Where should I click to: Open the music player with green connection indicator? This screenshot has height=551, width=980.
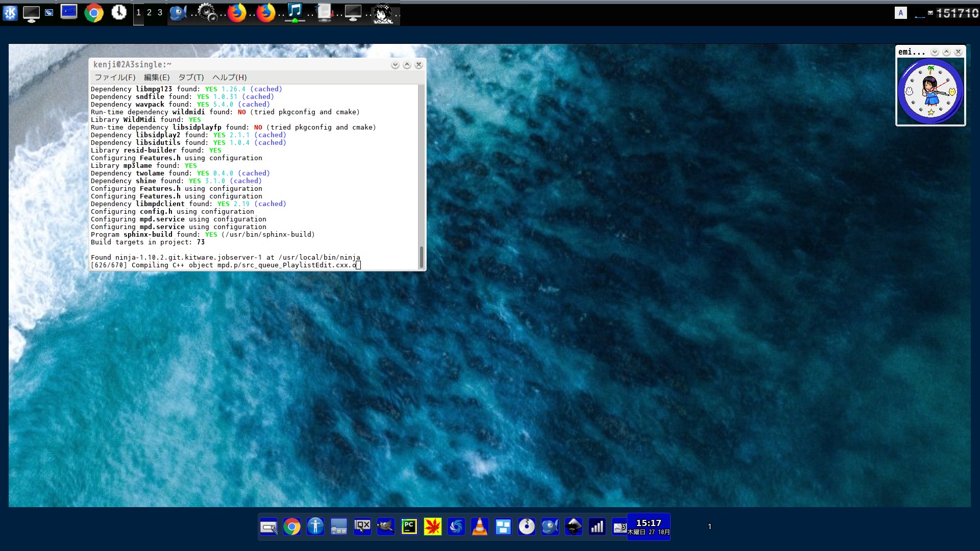[295, 13]
